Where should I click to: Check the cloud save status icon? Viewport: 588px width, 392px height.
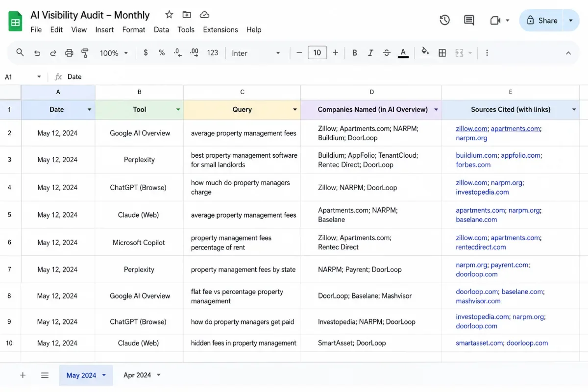coord(205,15)
